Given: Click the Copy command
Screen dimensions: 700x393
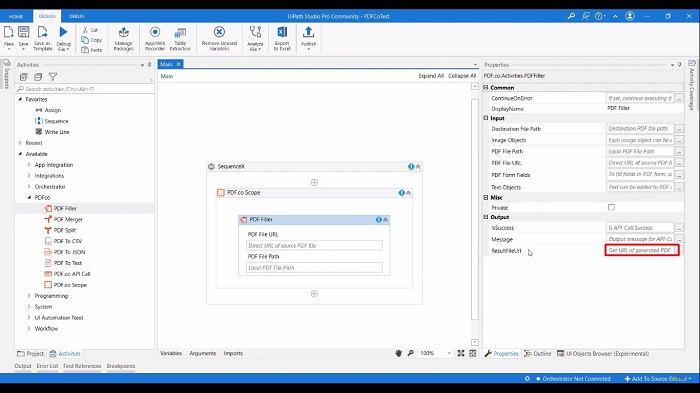Looking at the screenshot, I should point(92,40).
